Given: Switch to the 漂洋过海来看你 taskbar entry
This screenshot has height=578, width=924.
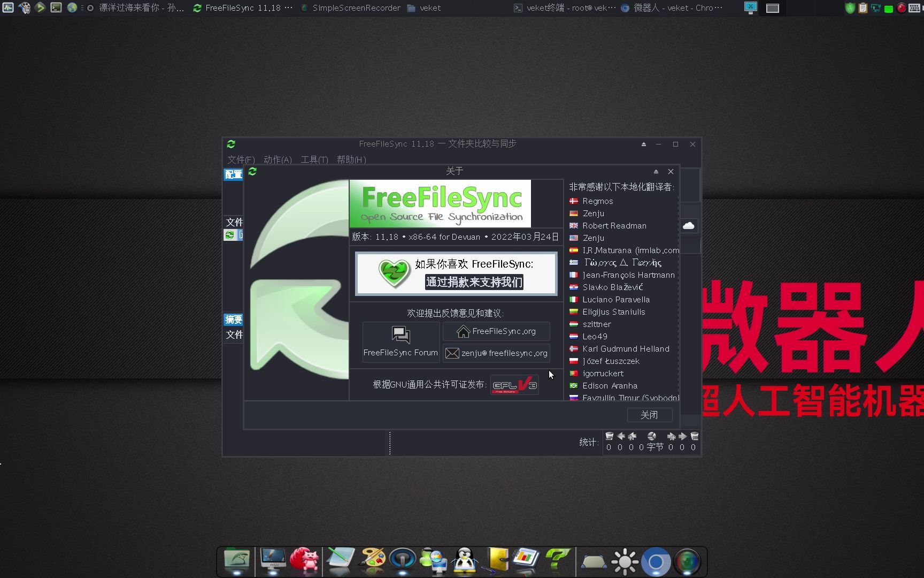Looking at the screenshot, I should click(136, 8).
